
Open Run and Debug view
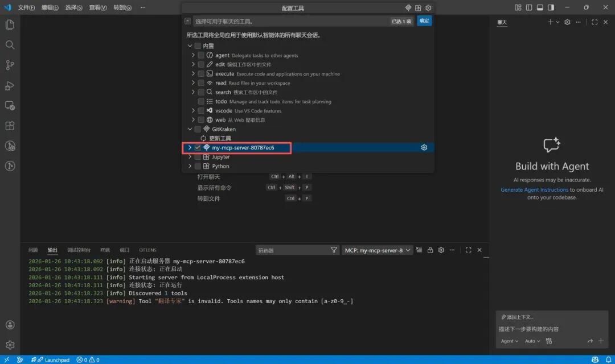pyautogui.click(x=10, y=85)
